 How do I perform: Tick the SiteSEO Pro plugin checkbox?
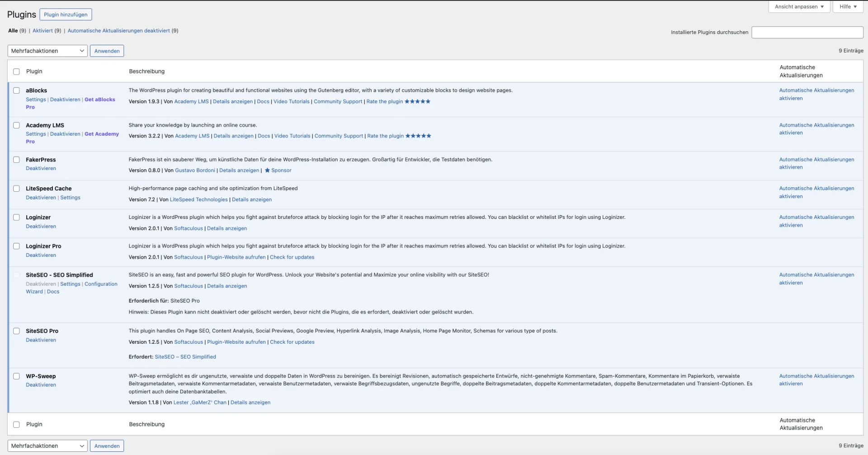pos(16,331)
